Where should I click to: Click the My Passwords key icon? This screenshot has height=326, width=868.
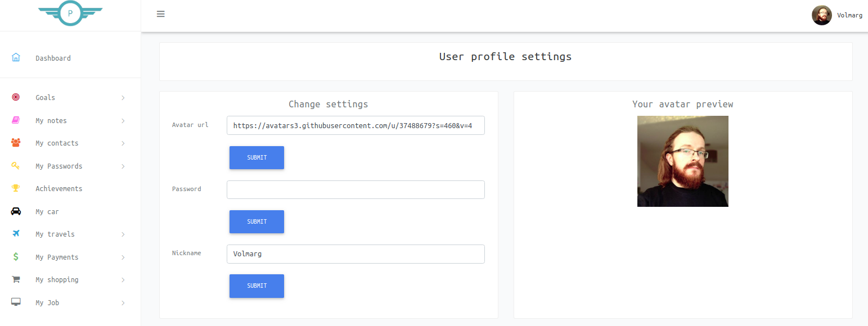tap(16, 166)
